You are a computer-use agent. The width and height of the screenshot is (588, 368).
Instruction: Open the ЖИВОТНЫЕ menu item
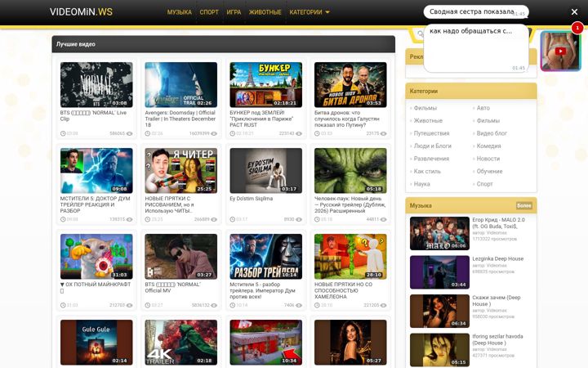(x=265, y=12)
